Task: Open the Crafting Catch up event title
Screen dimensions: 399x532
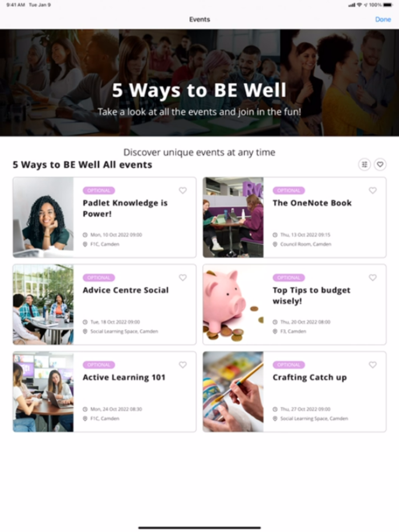Action: point(310,377)
